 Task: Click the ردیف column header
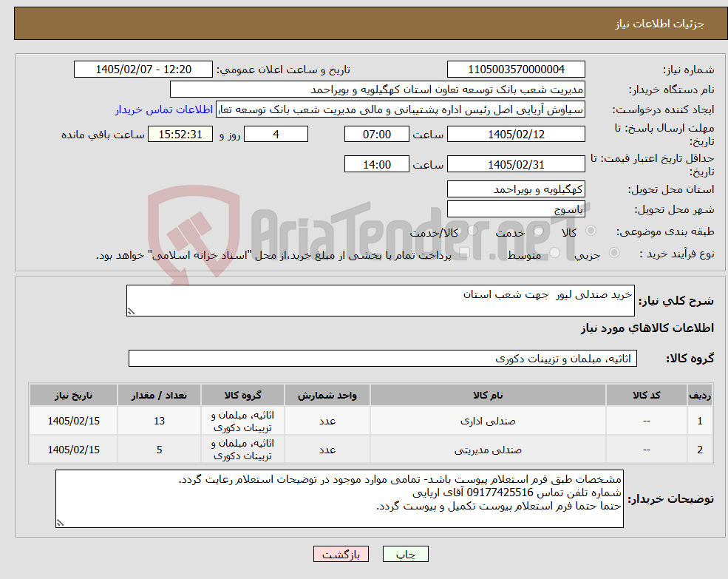(700, 395)
